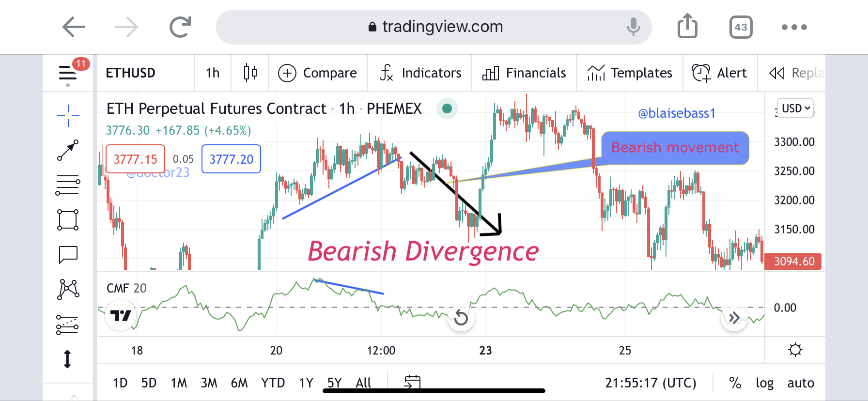Select the trend line drawing tool

[x=68, y=150]
